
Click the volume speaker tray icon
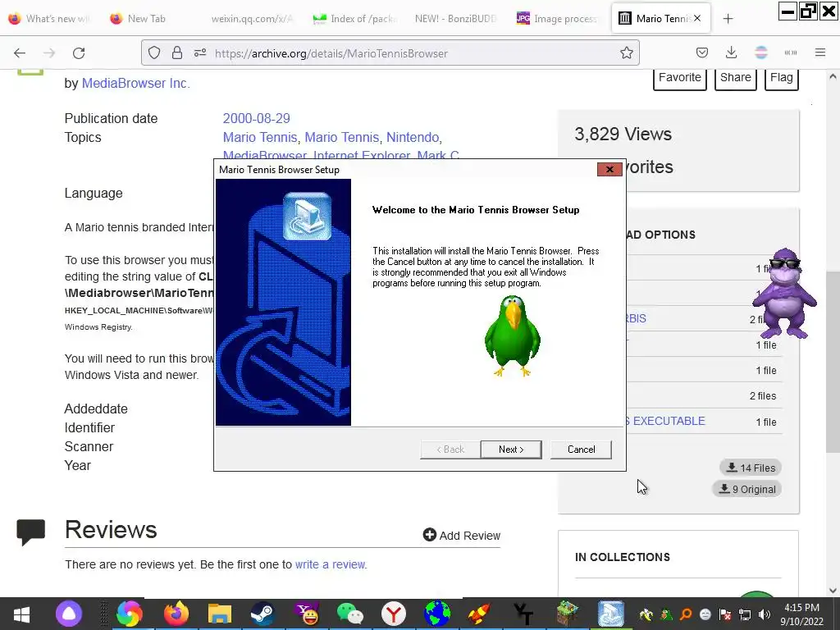tap(765, 614)
